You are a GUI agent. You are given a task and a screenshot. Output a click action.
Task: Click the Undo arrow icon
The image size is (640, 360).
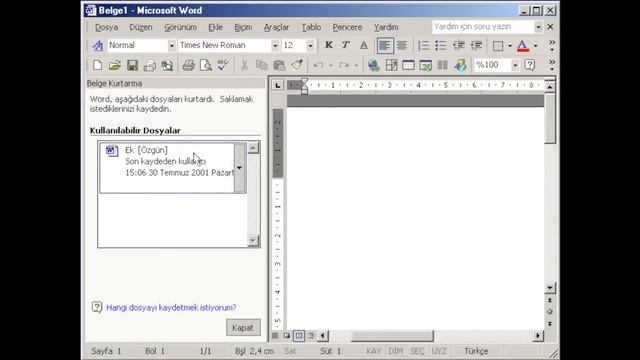[319, 65]
